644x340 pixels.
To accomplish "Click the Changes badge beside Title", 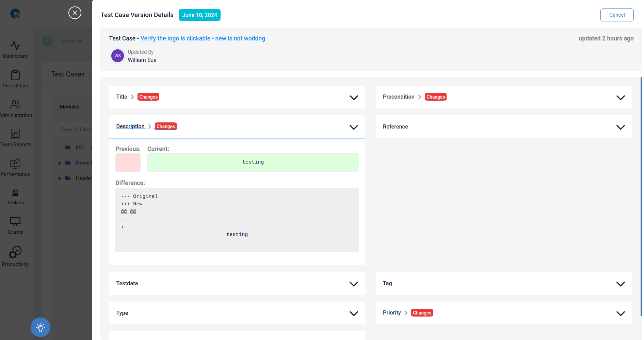I will click(x=148, y=97).
